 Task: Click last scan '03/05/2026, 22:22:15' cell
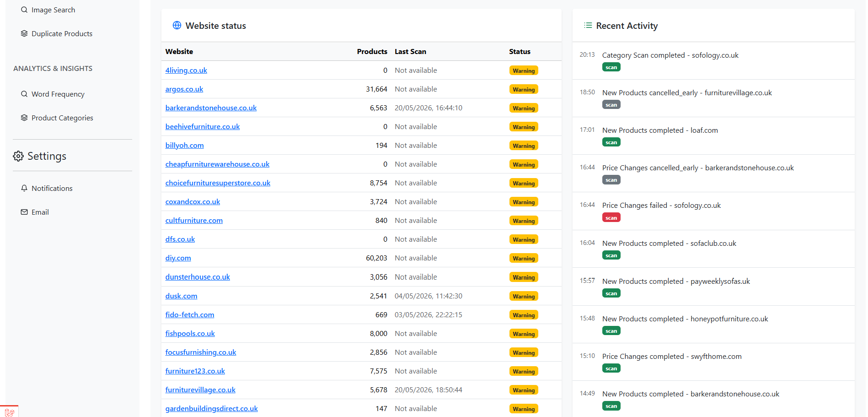pyautogui.click(x=429, y=314)
